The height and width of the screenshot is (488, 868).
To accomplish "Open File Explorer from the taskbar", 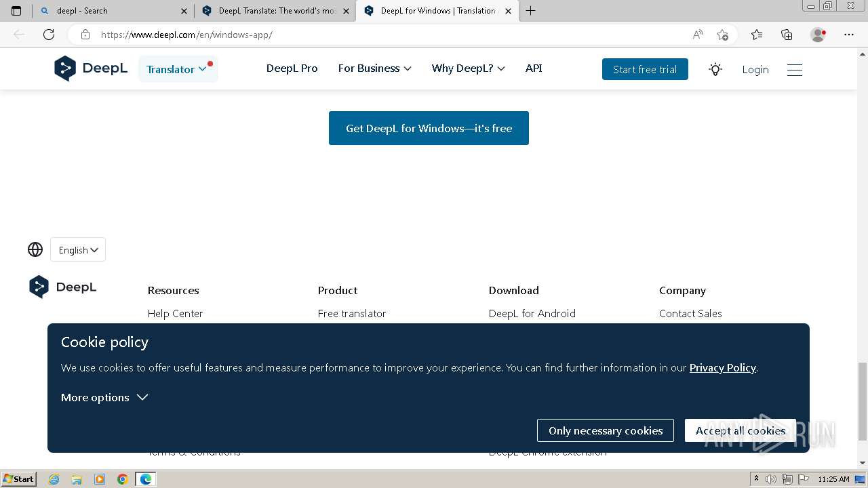I will pyautogui.click(x=77, y=479).
